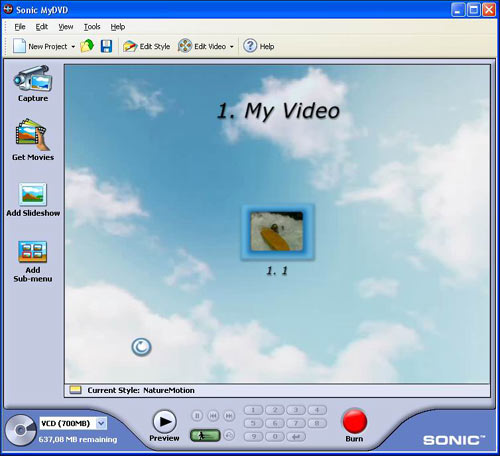Click the Edit Style toolbar button
Viewport: 500px width, 456px height.
pyautogui.click(x=146, y=46)
